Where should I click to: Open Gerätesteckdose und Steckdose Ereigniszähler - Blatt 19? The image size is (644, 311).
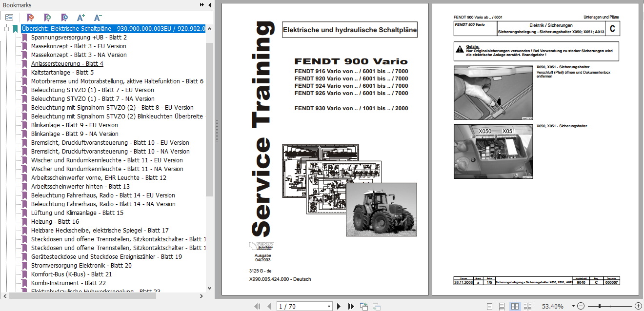[106, 256]
